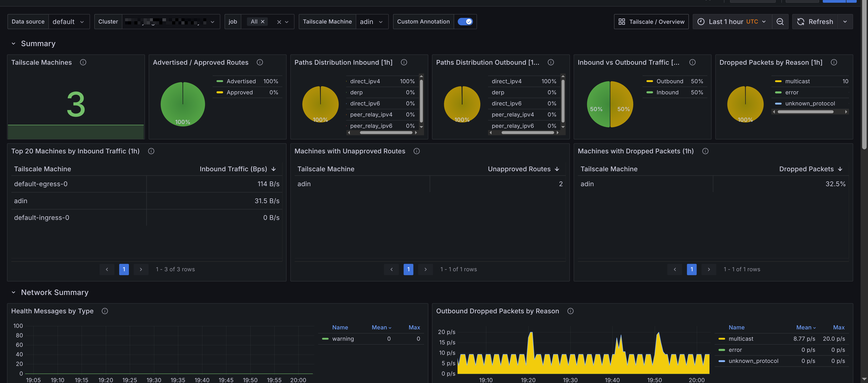The width and height of the screenshot is (868, 383).
Task: Collapse the Summary section row
Action: [14, 43]
